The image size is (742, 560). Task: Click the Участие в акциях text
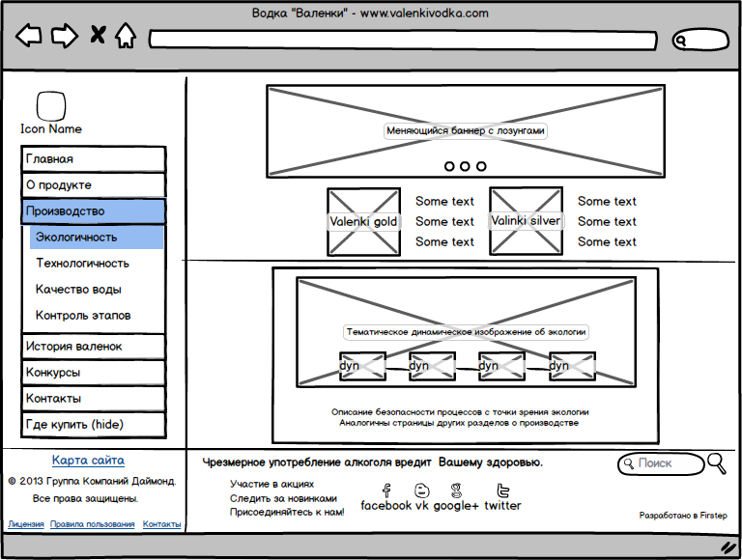point(272,484)
